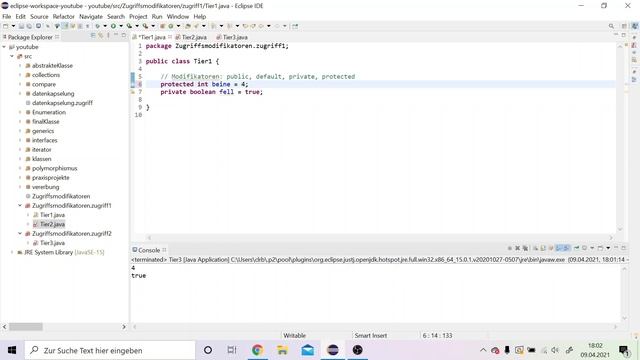Click the Open Perspective icon
This screenshot has height=360, width=640.
coord(624,26)
